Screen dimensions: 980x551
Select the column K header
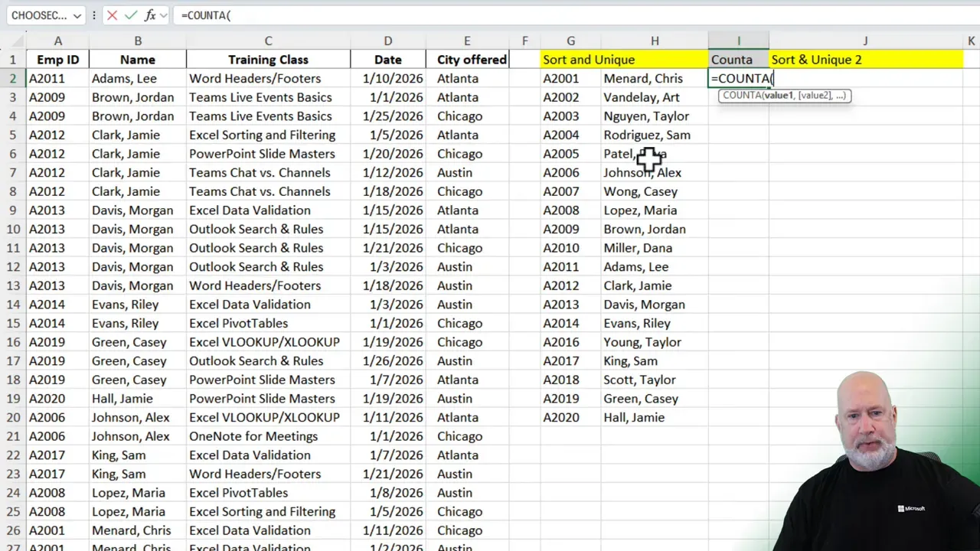click(x=971, y=41)
